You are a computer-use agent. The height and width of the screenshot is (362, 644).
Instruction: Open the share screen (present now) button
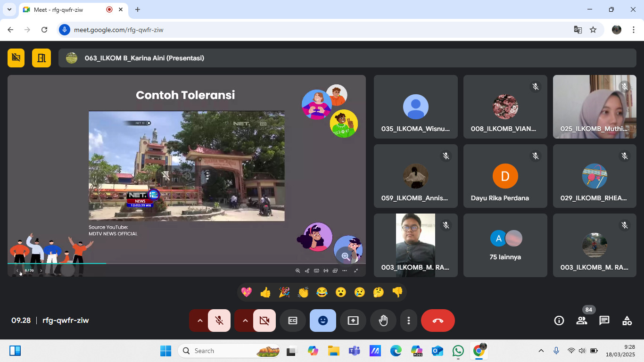coord(353,321)
